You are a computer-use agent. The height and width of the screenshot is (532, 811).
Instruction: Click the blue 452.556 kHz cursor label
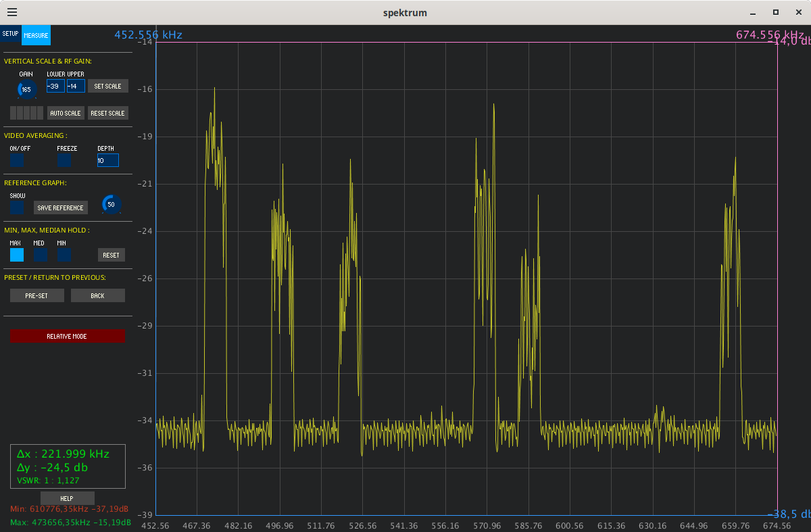148,35
